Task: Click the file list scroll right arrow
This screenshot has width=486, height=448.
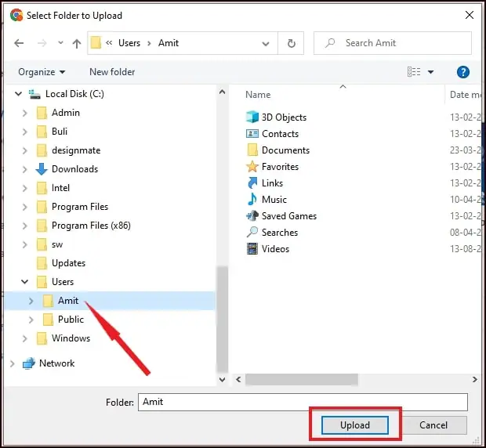Action: click(474, 380)
